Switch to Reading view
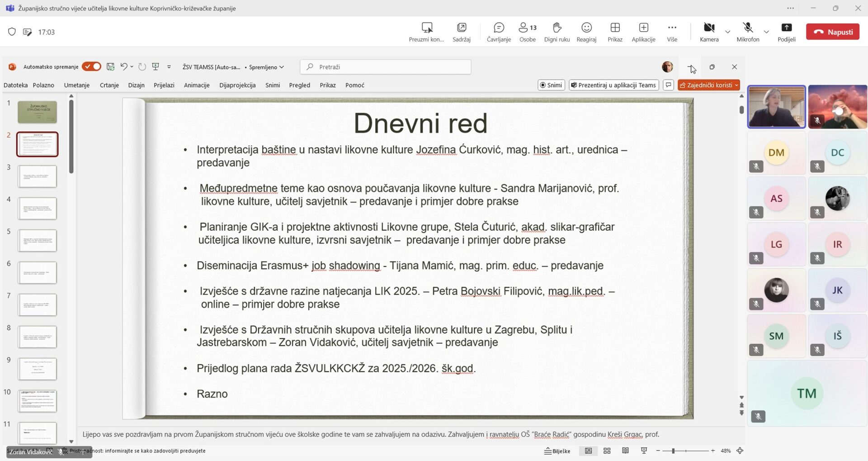The image size is (868, 461). click(625, 451)
